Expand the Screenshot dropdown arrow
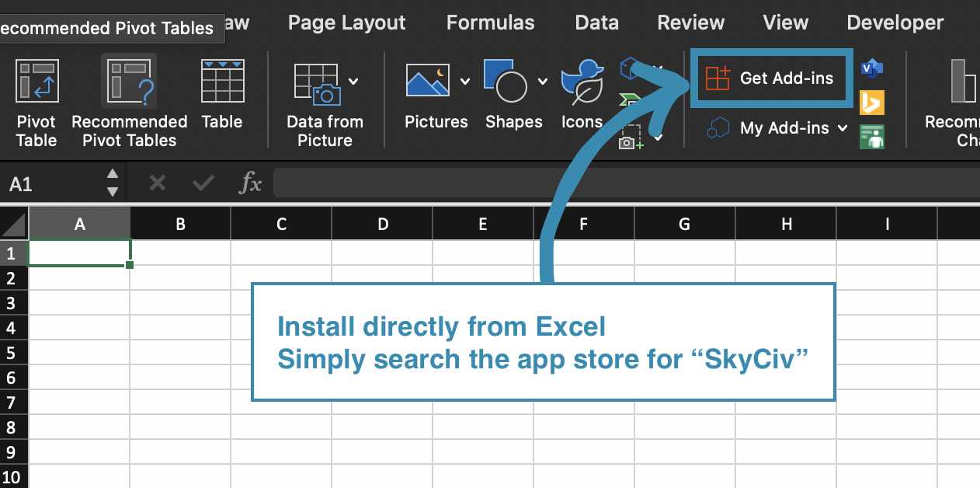 pyautogui.click(x=659, y=138)
